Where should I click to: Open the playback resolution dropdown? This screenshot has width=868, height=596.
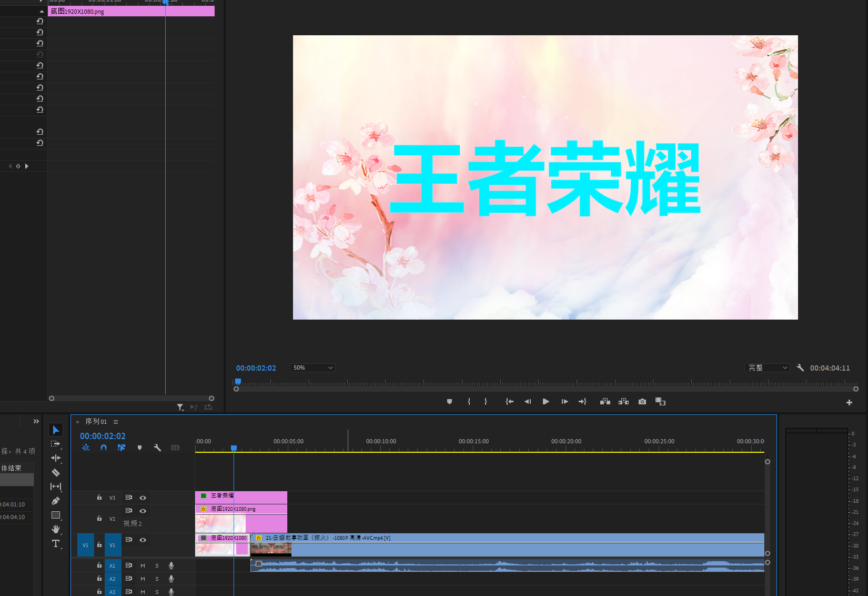[768, 368]
